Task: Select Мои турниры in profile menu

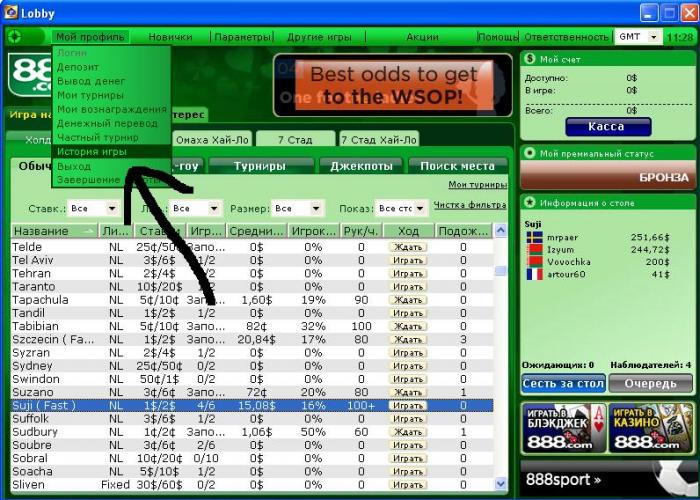Action: (x=112, y=95)
